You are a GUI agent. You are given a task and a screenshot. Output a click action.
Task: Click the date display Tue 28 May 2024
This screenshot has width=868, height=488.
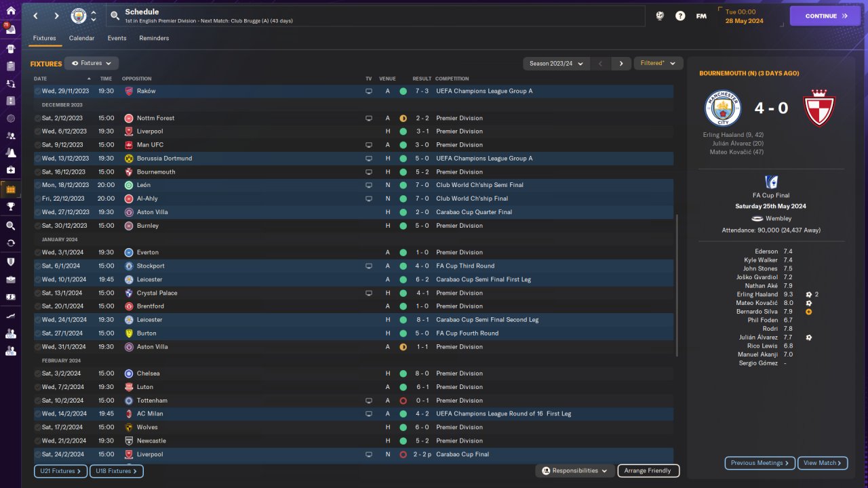point(745,16)
